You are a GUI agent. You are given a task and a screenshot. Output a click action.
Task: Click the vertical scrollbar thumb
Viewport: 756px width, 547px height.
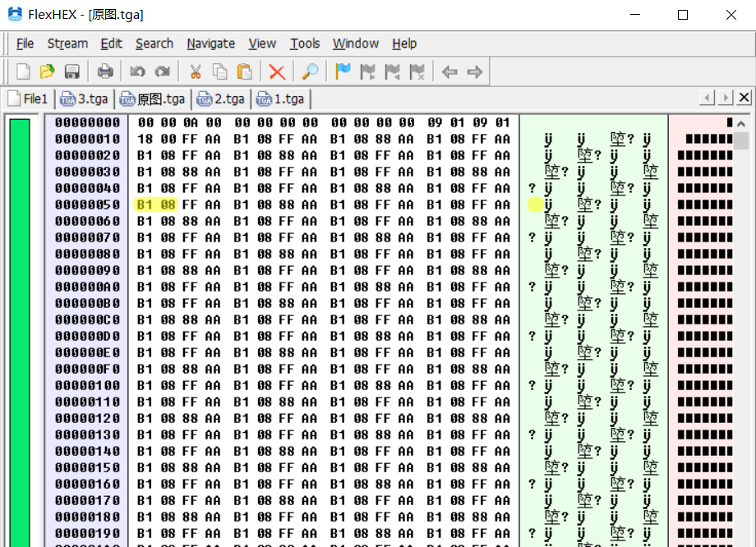741,140
